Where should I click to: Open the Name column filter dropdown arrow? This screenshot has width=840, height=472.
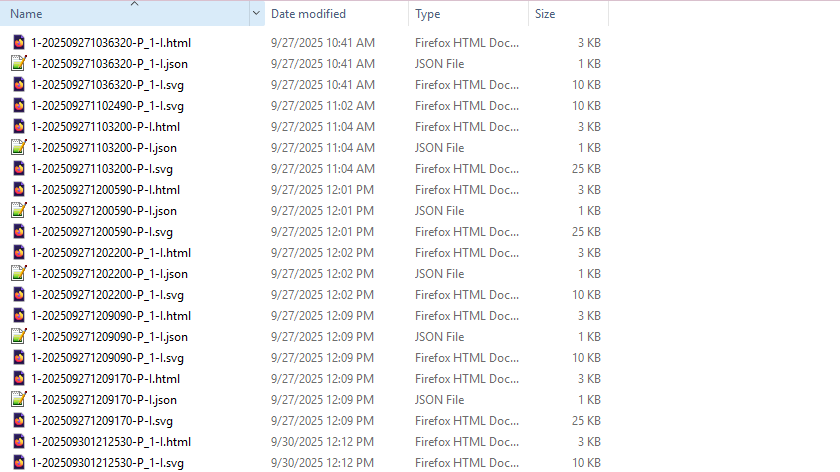click(256, 14)
